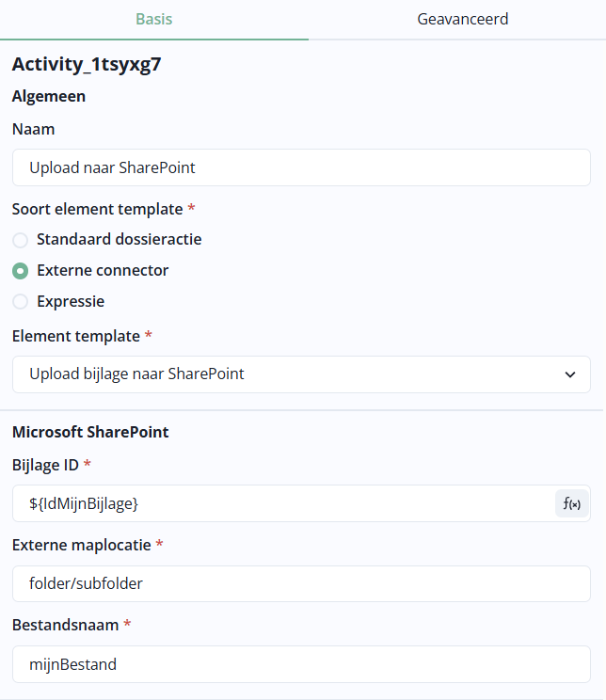The image size is (606, 700).
Task: Click the chevron arrow of Element template
Action: [570, 374]
